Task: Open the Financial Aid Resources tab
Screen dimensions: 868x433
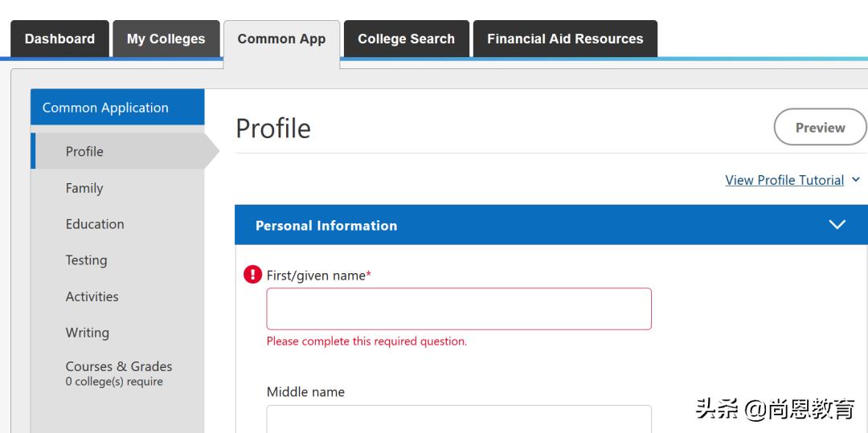Action: (565, 39)
